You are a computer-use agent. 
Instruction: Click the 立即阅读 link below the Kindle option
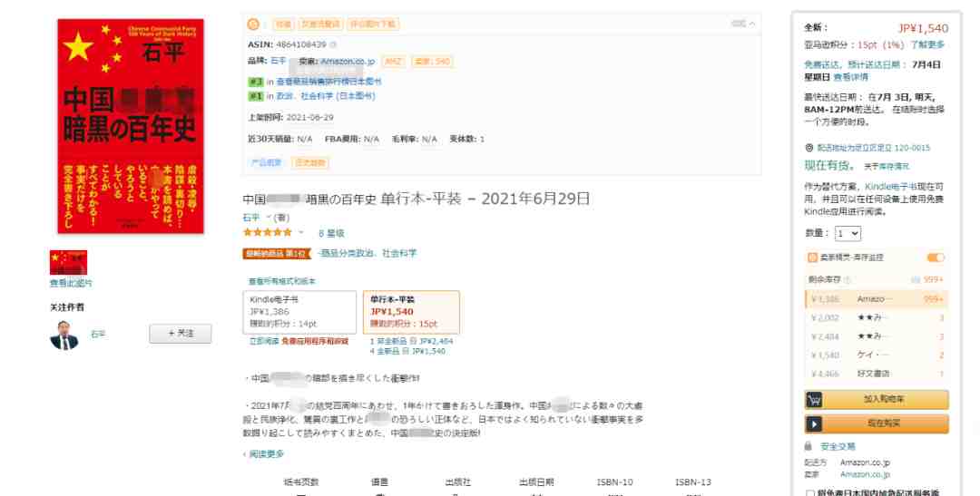(264, 342)
